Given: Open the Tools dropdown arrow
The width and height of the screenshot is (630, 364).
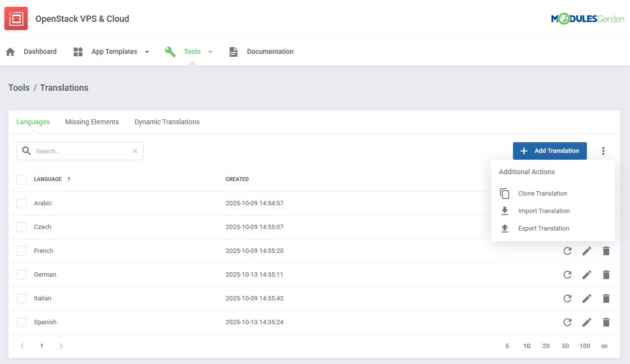Looking at the screenshot, I should click(210, 51).
